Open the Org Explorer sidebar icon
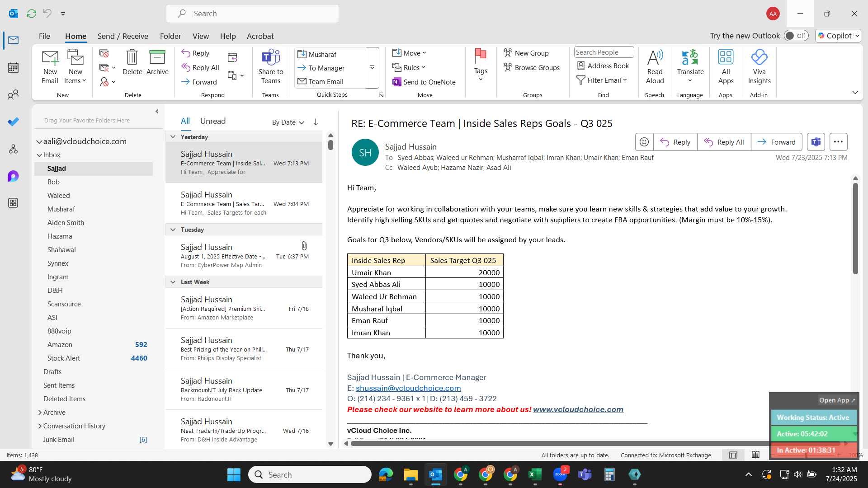 pyautogui.click(x=13, y=149)
